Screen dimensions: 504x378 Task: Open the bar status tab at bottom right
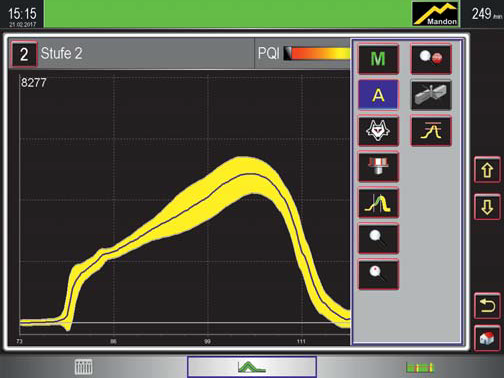(420, 367)
